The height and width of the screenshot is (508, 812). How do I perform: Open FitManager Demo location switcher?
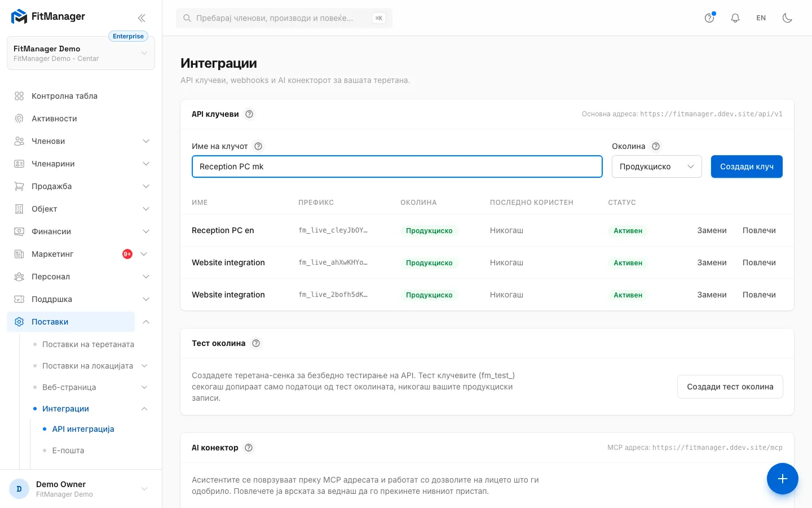81,53
